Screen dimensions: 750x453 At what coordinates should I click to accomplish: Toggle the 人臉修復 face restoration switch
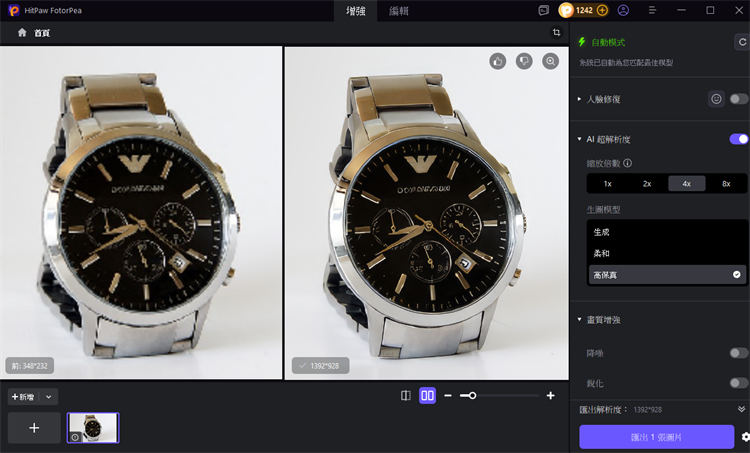click(739, 99)
